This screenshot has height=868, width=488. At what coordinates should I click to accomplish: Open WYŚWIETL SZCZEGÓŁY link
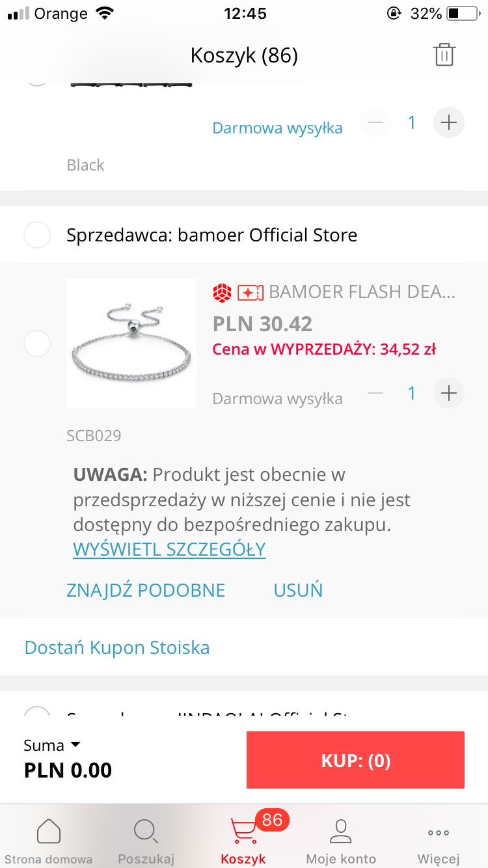[169, 549]
